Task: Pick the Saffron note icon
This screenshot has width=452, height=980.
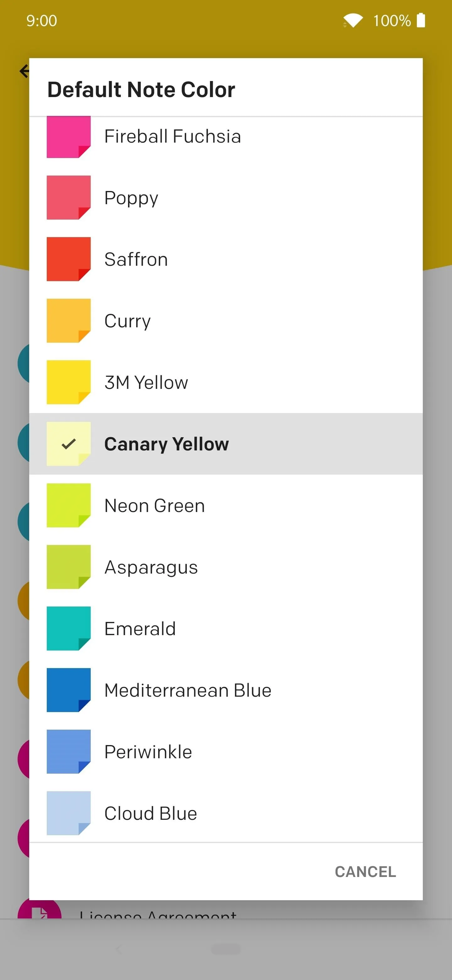Action: [68, 259]
